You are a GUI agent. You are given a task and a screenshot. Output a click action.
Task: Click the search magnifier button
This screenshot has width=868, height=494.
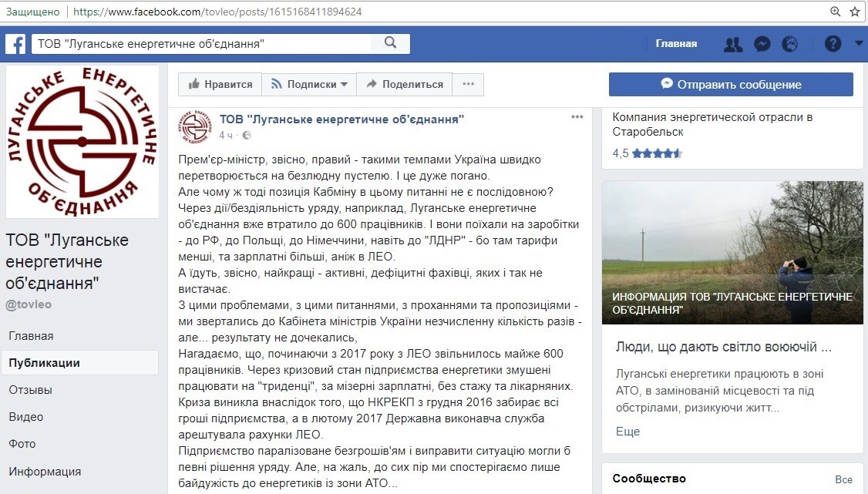(x=390, y=43)
